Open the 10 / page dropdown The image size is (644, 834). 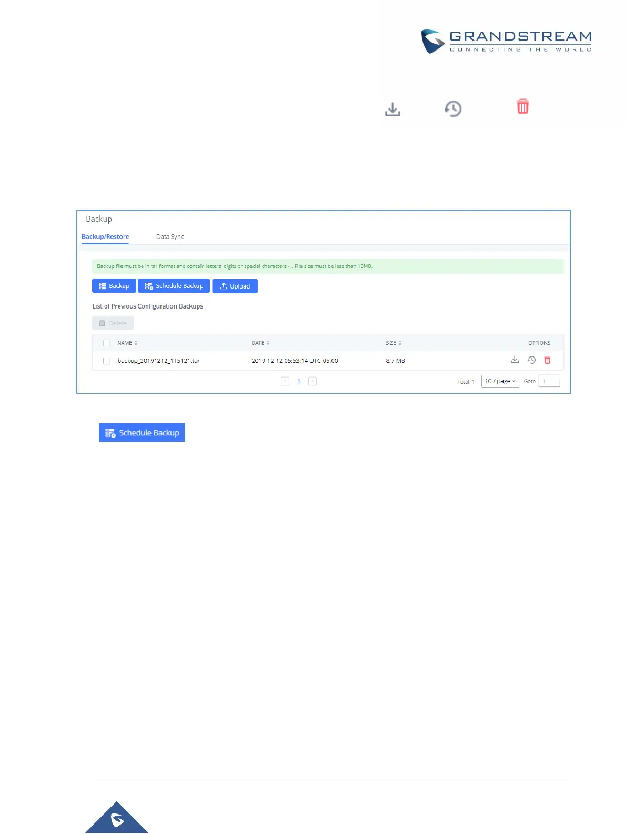point(500,381)
